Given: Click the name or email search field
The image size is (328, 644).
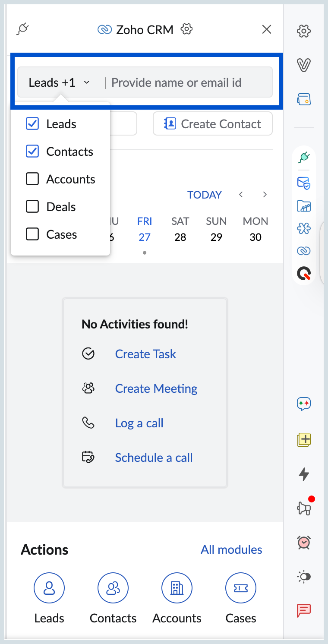Looking at the screenshot, I should [186, 82].
